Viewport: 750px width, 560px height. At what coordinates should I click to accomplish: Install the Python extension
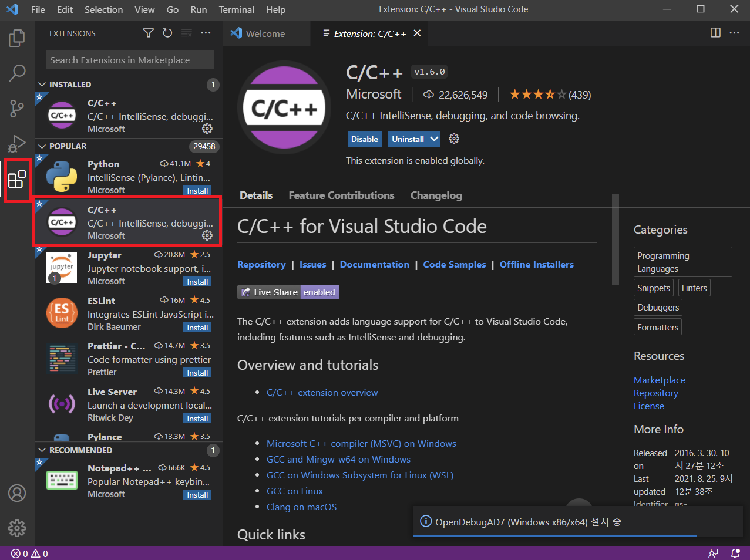tap(197, 191)
